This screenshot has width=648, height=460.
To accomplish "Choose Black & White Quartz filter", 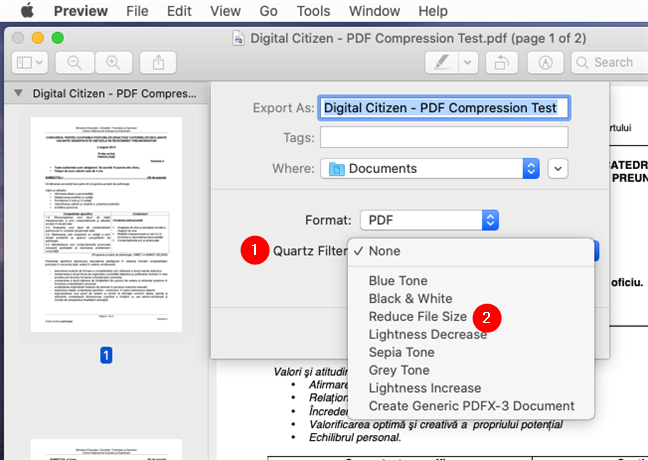I will coord(410,298).
